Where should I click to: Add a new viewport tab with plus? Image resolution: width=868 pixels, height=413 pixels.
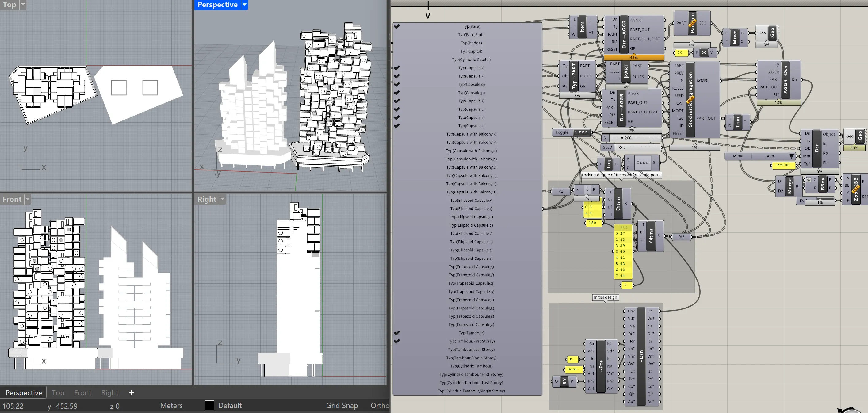[131, 392]
